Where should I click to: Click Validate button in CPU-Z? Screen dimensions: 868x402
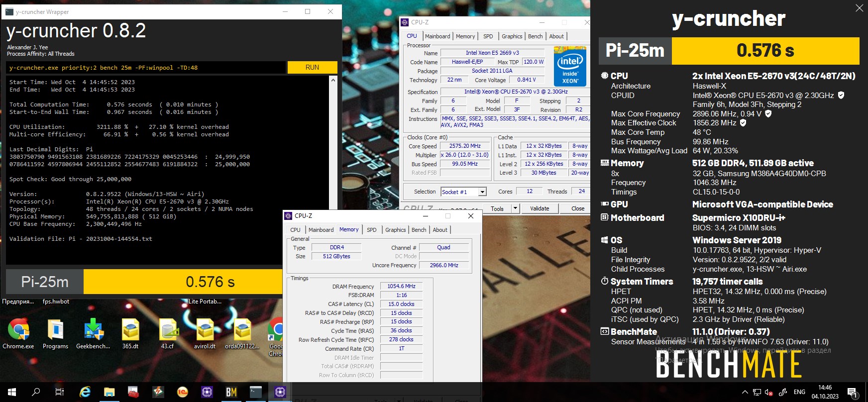pyautogui.click(x=540, y=208)
